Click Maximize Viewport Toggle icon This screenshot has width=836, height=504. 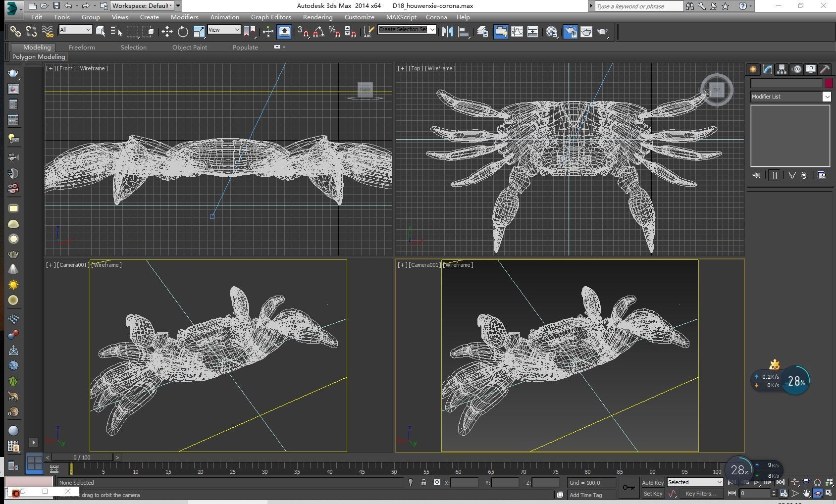tap(829, 493)
